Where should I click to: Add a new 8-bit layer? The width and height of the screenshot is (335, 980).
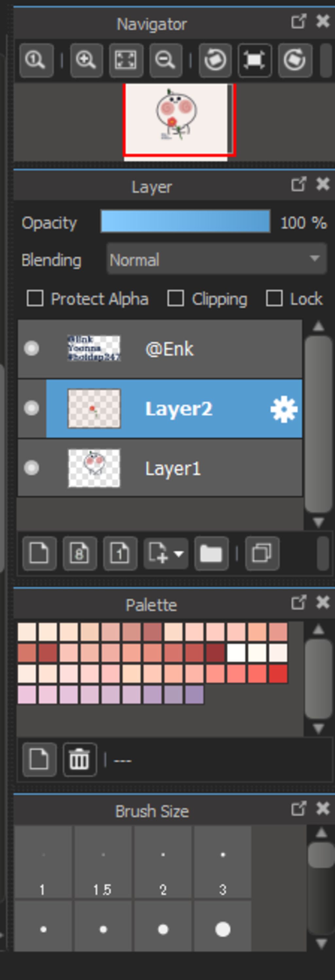tap(79, 554)
